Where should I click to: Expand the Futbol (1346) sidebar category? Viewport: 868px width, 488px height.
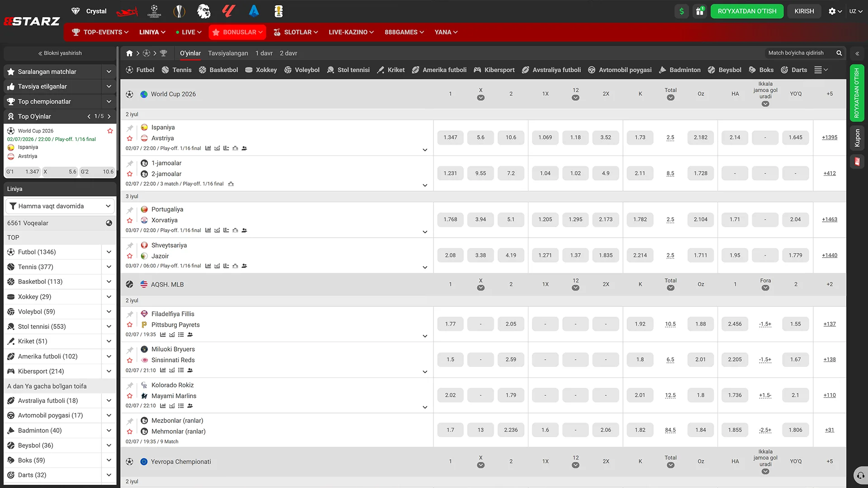[x=108, y=252]
